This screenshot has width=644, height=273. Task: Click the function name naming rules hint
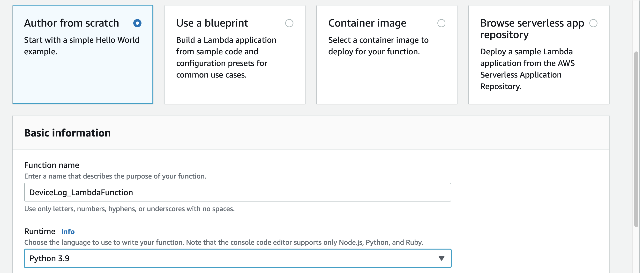[129, 209]
